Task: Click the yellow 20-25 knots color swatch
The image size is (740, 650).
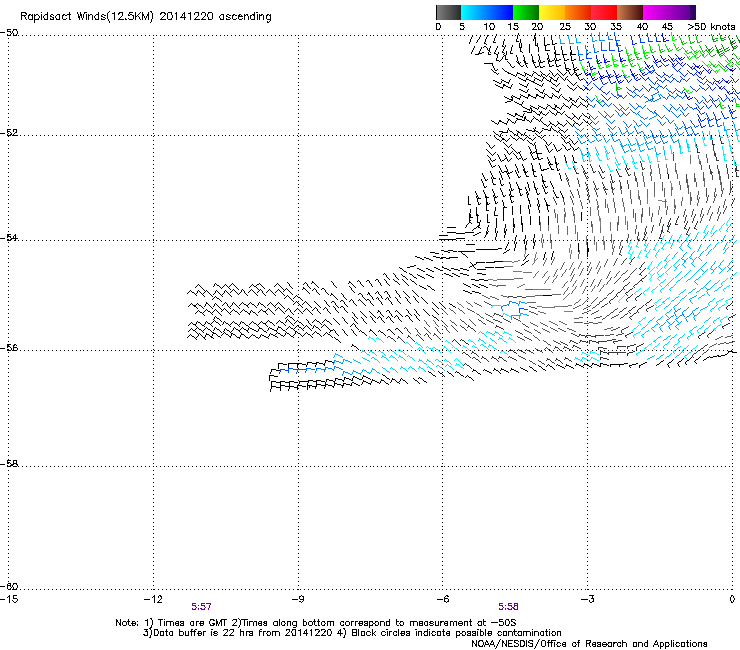Action: (x=552, y=12)
